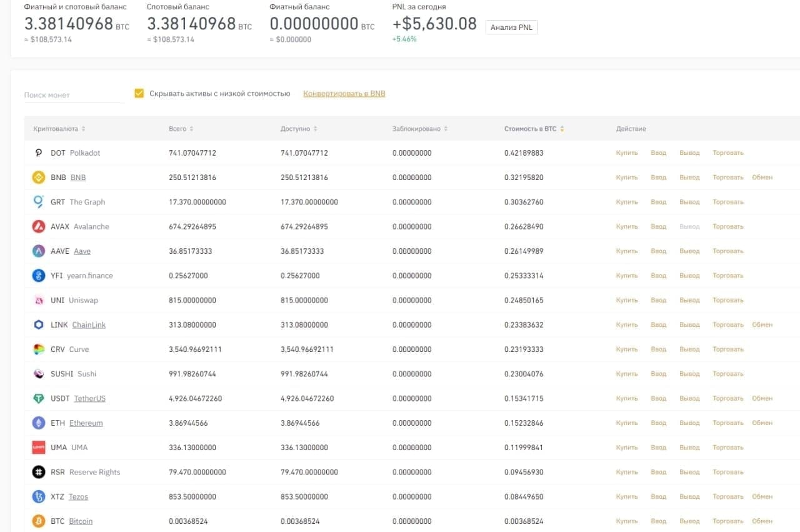Sort table by Всего column
The width and height of the screenshot is (800, 532).
[181, 129]
